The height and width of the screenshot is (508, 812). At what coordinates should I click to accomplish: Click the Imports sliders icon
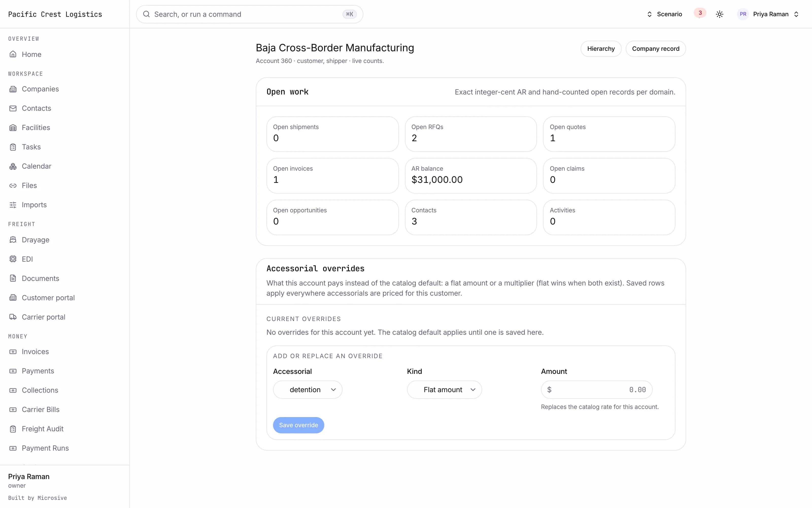13,205
